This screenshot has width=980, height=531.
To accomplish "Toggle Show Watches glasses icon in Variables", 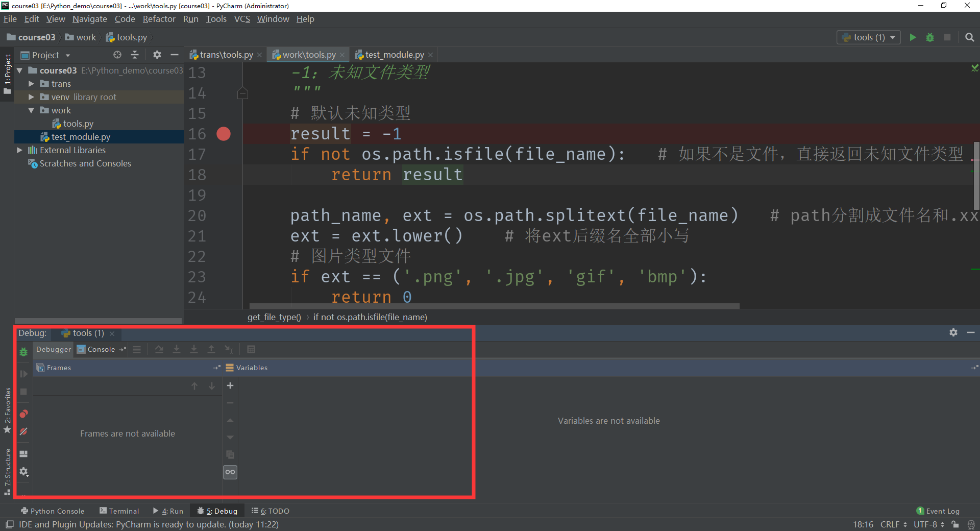I will click(x=230, y=472).
